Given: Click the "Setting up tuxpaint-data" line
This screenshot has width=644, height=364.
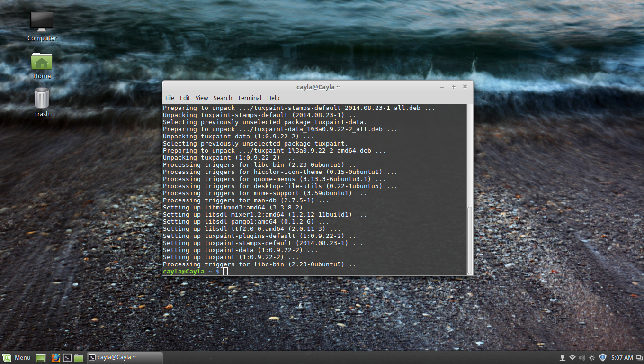Looking at the screenshot, I should pos(241,250).
